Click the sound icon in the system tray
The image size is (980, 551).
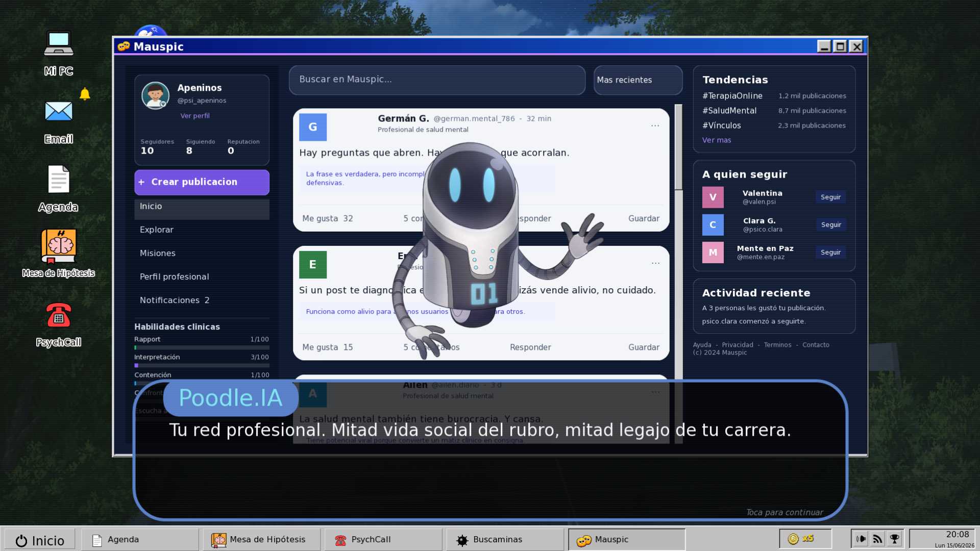coord(861,539)
